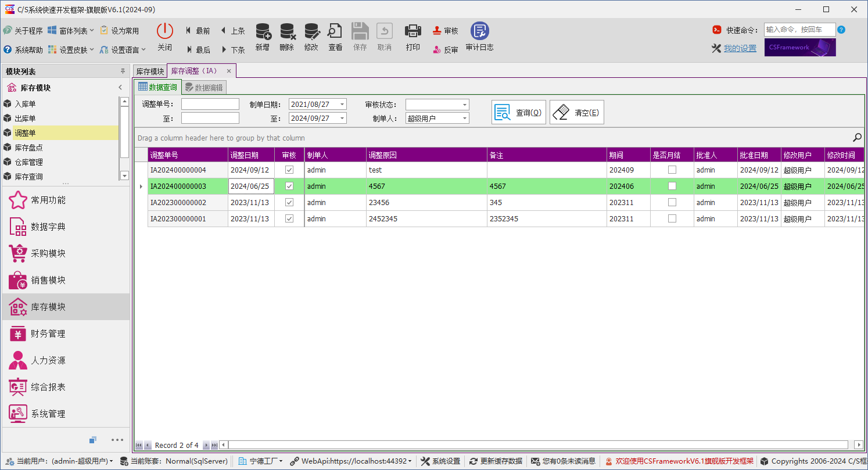
Task: Open start date picker showing 2021/08/27
Action: tap(342, 105)
